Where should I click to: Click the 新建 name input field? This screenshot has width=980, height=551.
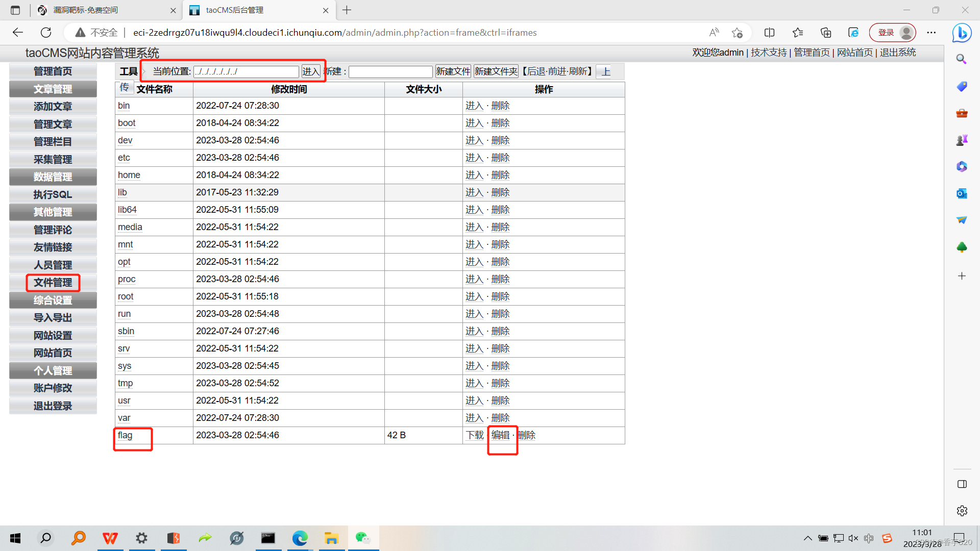(390, 71)
